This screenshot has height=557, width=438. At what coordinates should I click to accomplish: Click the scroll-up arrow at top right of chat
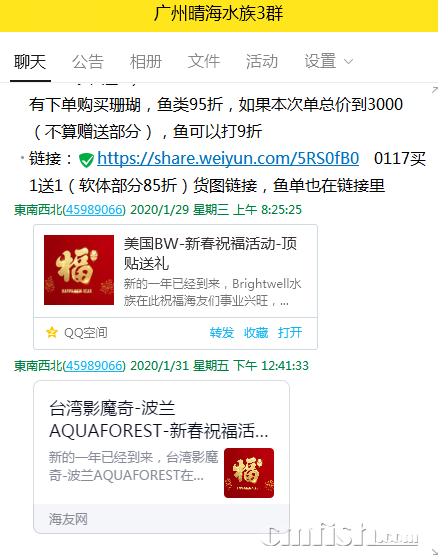(434, 90)
